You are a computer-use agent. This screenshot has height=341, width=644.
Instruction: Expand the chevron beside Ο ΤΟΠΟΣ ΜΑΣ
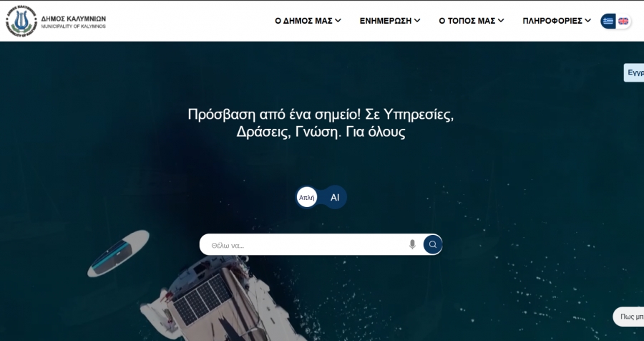tap(501, 21)
